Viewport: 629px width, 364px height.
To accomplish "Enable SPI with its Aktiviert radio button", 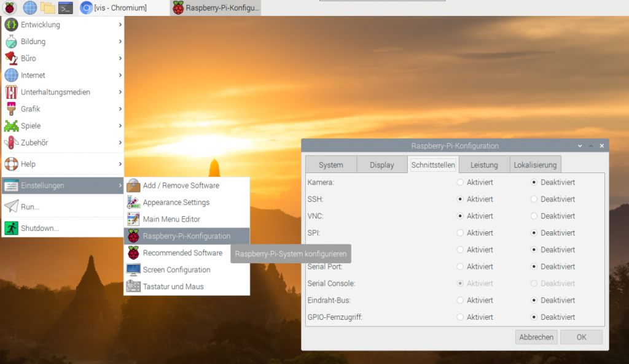I will pos(459,233).
